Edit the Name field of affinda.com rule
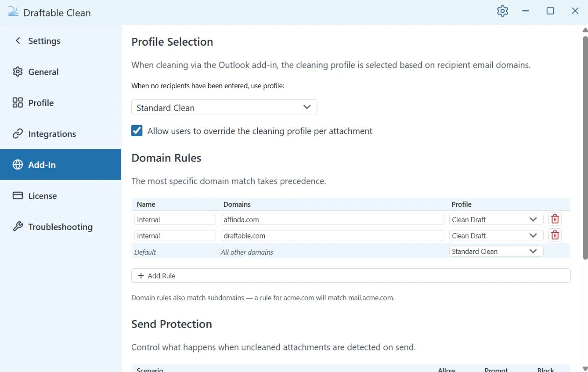The image size is (588, 372). pos(175,219)
